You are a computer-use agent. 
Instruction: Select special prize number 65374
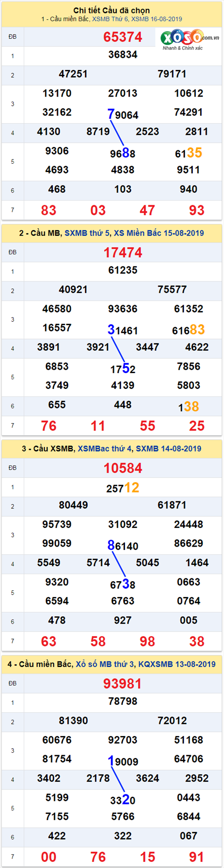(x=123, y=37)
